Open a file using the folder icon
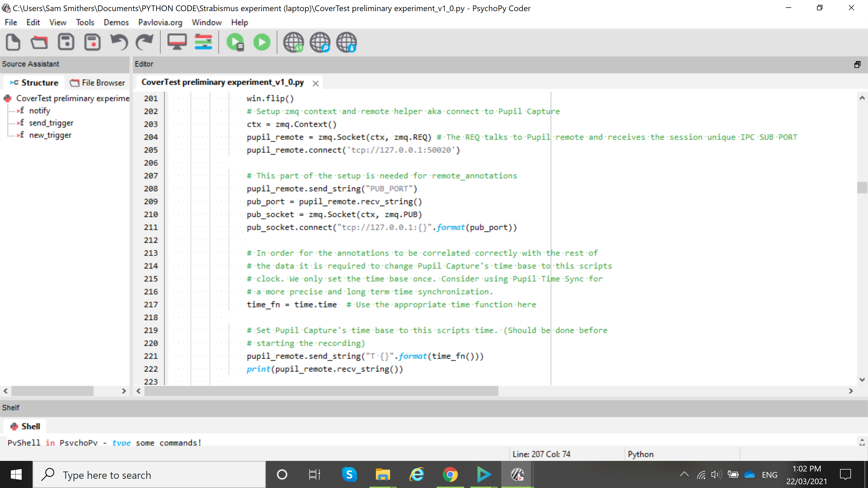Image resolution: width=868 pixels, height=488 pixels. point(39,42)
